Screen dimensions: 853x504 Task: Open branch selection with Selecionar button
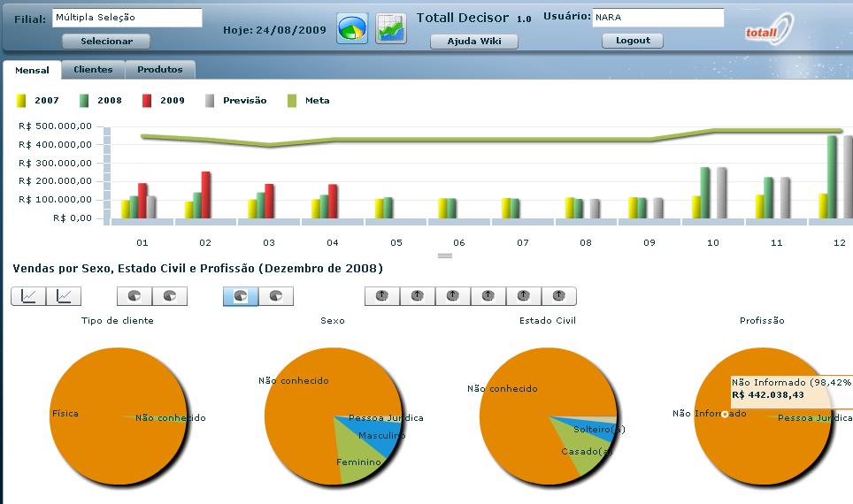pos(106,41)
